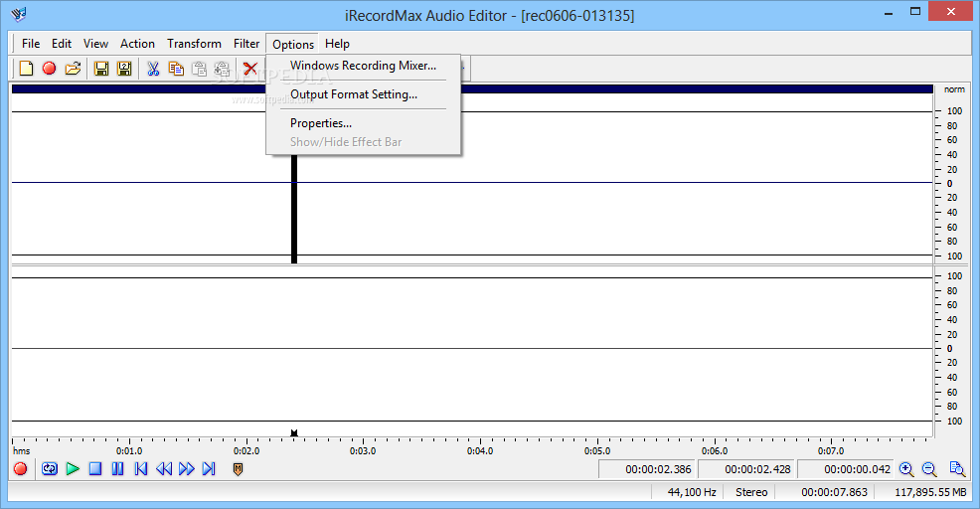Play the audio with the green play button

pos(73,468)
